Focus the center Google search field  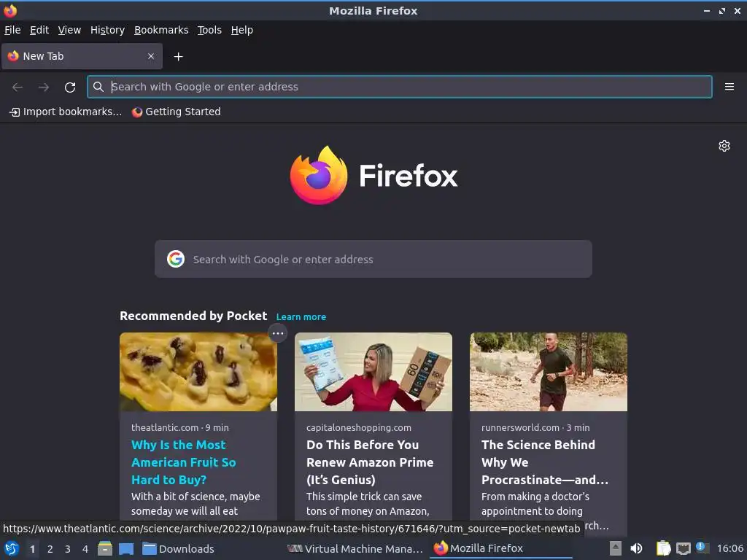coord(373,259)
